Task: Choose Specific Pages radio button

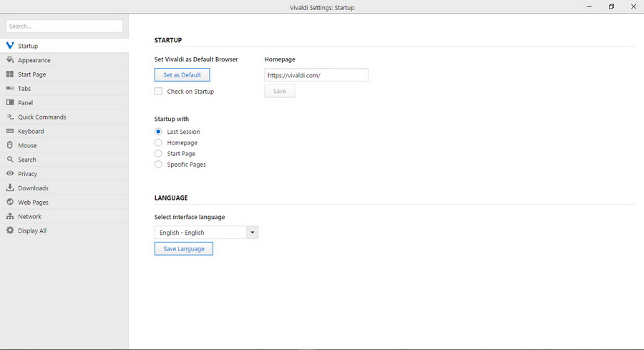Action: (x=158, y=165)
